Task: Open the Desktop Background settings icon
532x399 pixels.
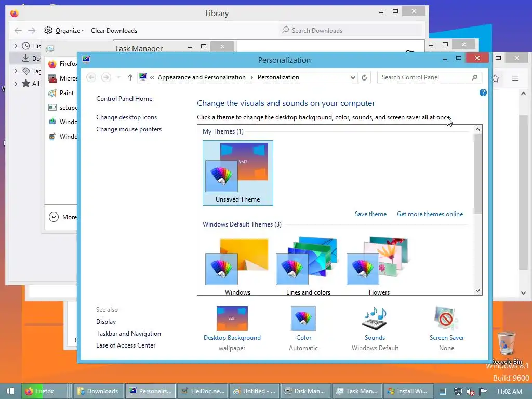Action: (232, 318)
